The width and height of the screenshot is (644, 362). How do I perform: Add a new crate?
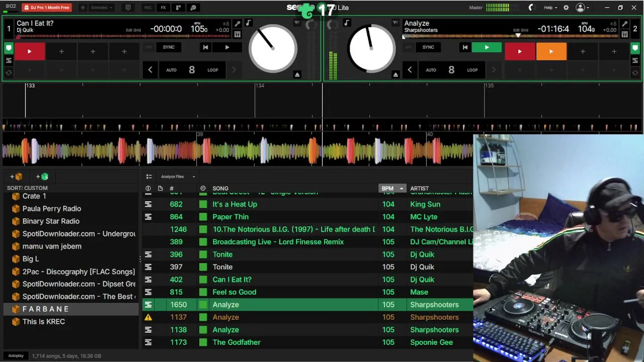click(x=17, y=176)
